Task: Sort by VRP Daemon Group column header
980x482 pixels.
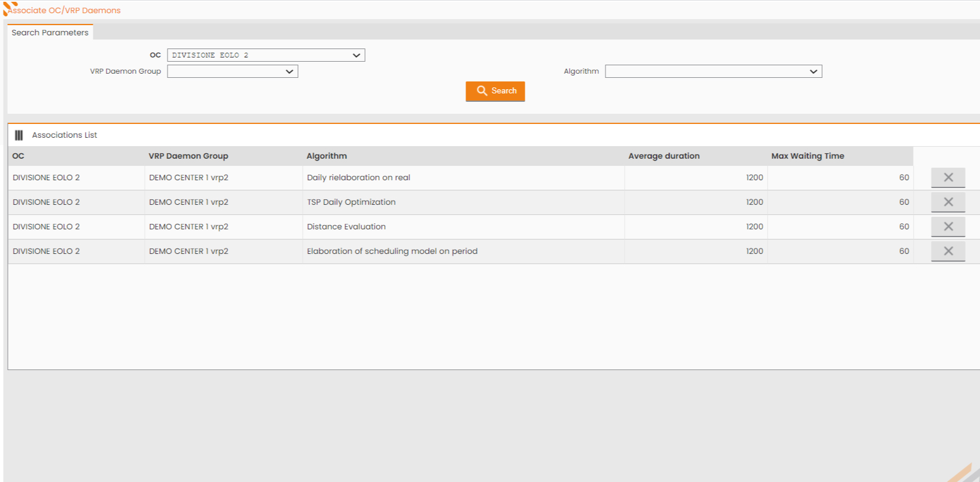Action: coord(224,156)
